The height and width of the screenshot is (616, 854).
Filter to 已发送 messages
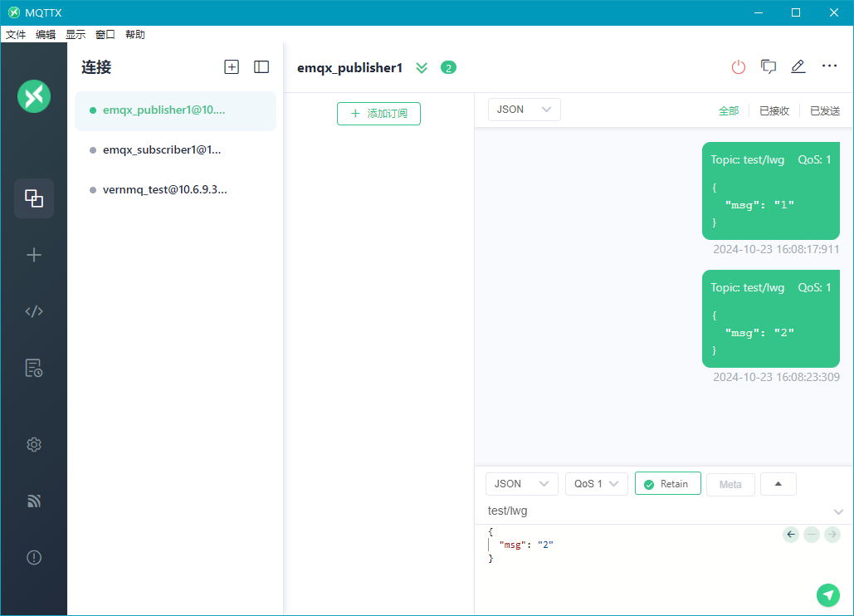[x=825, y=110]
